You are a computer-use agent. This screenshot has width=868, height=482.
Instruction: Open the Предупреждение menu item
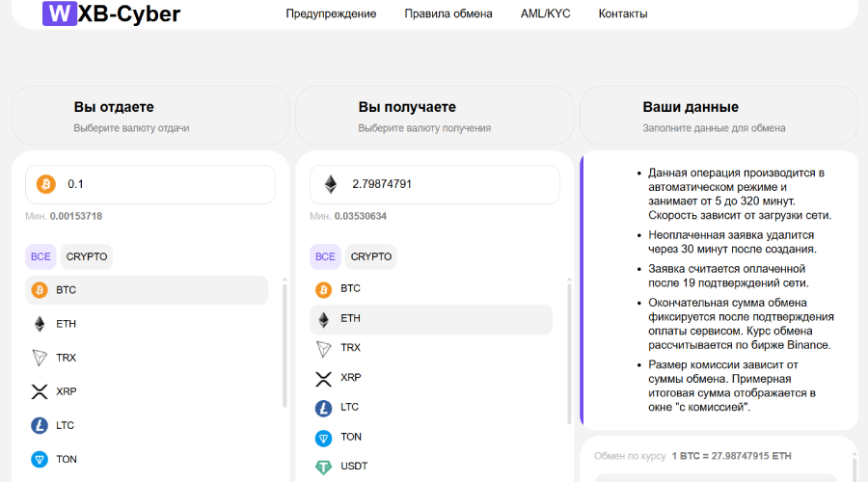[331, 14]
